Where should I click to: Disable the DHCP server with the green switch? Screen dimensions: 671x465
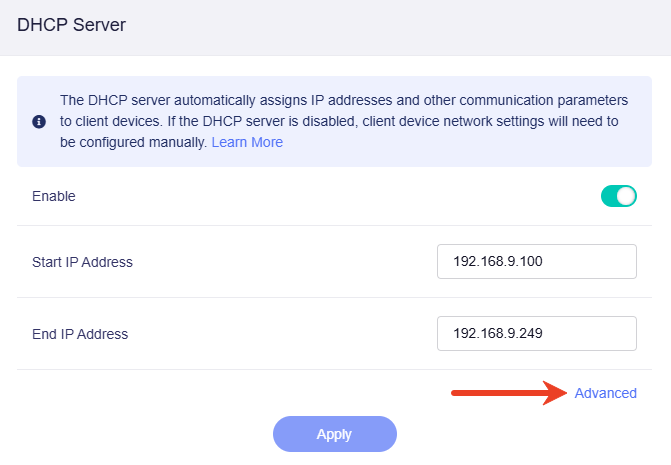[619, 196]
